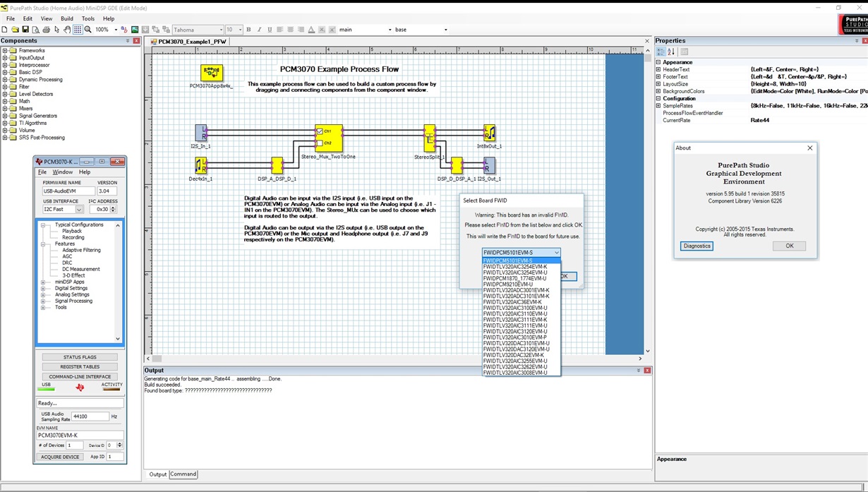Image resolution: width=868 pixels, height=492 pixels.
Task: Open the Build menu
Action: (x=67, y=19)
